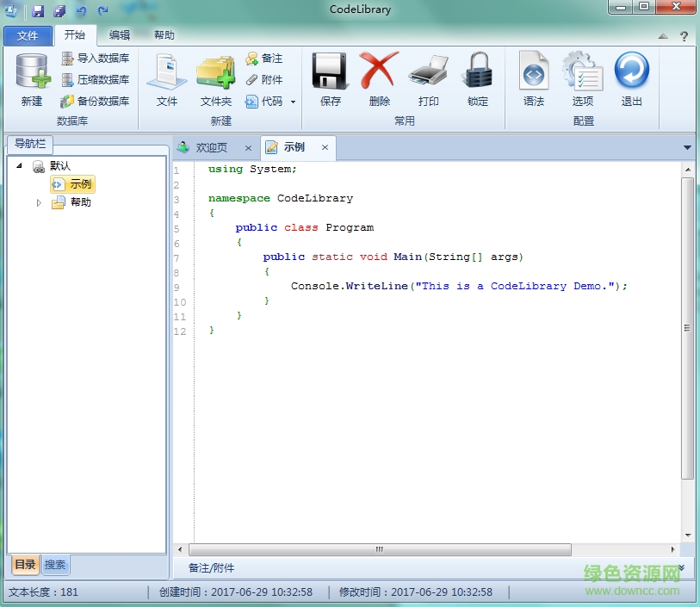Screen dimensions: 700x607
Task: Save the code using the 保存 icon
Action: click(330, 77)
